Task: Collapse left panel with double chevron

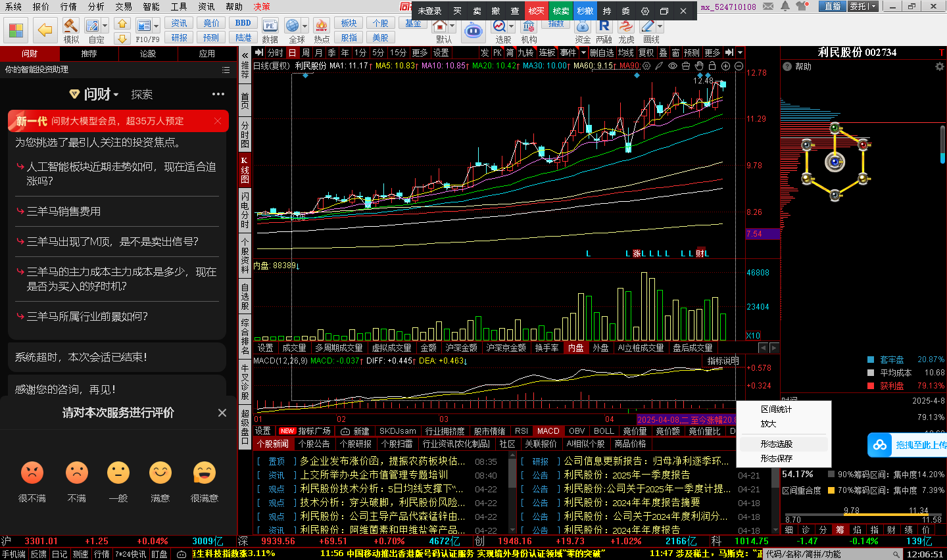Action: coord(245,55)
